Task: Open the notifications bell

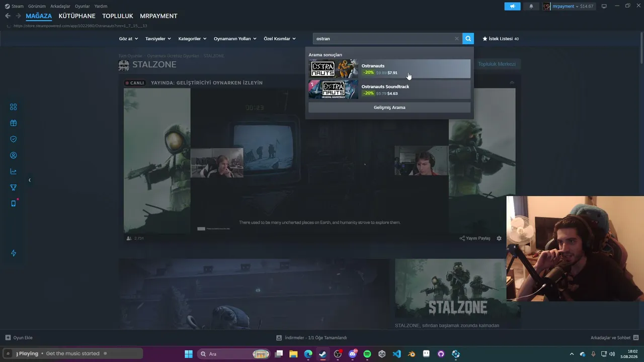Action: (x=531, y=6)
